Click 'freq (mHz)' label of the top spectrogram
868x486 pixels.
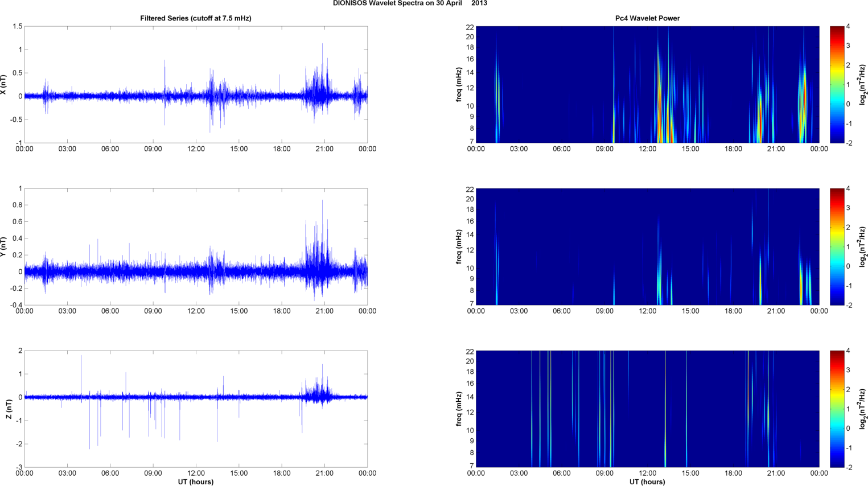pos(459,85)
